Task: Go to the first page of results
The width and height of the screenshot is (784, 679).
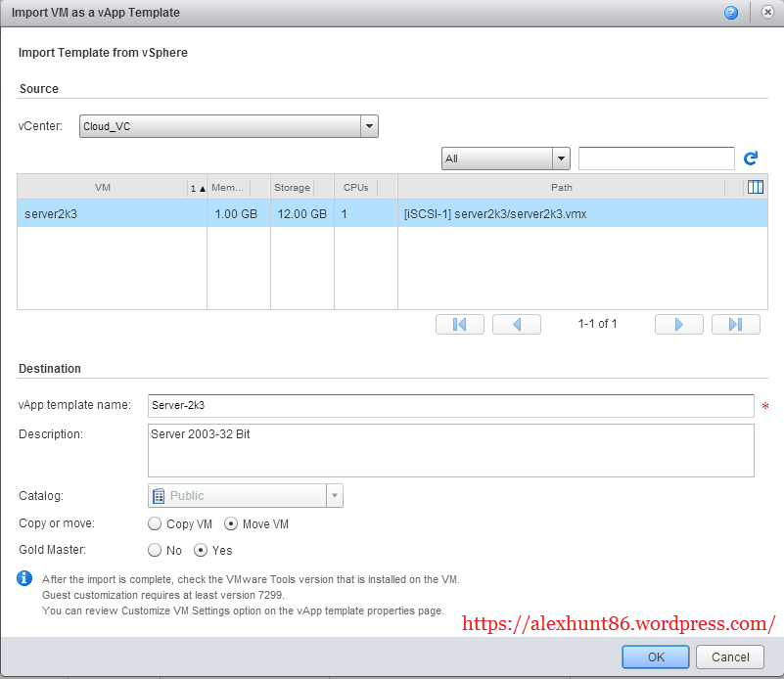Action: [459, 324]
